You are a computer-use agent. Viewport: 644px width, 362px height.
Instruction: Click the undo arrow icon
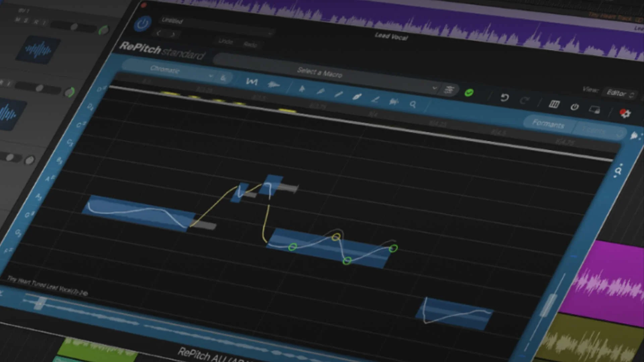point(504,98)
